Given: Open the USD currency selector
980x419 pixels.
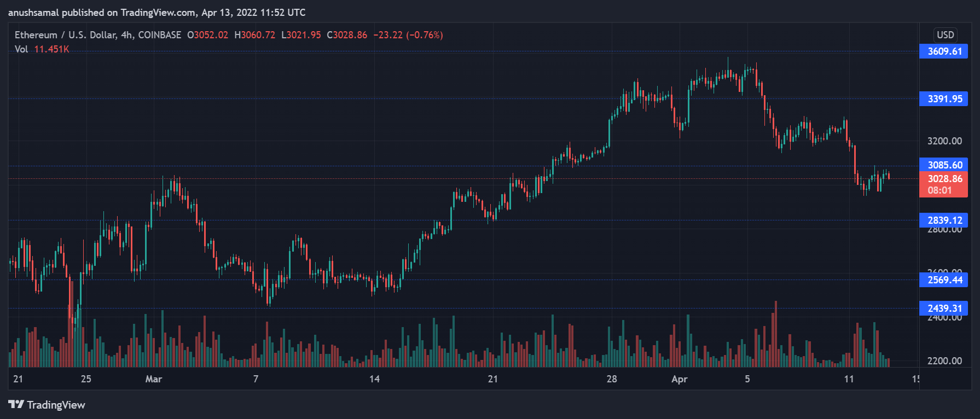Looking at the screenshot, I should coord(945,35).
